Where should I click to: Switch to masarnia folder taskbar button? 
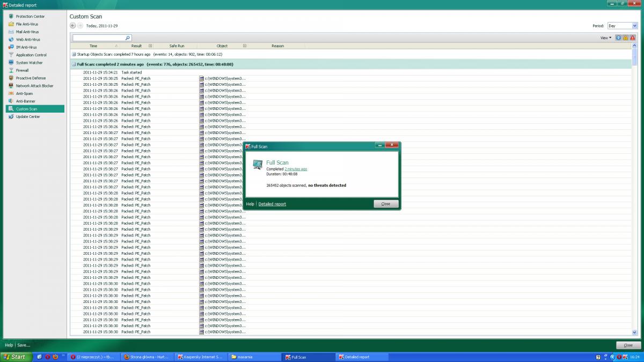[x=254, y=357]
